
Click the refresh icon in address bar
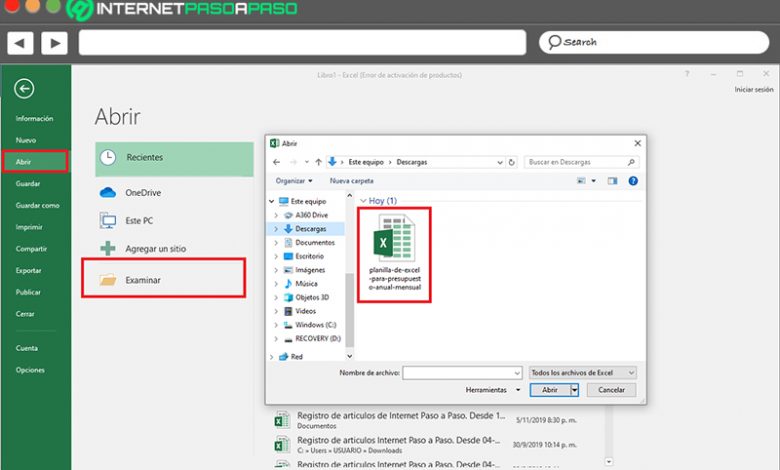[511, 162]
